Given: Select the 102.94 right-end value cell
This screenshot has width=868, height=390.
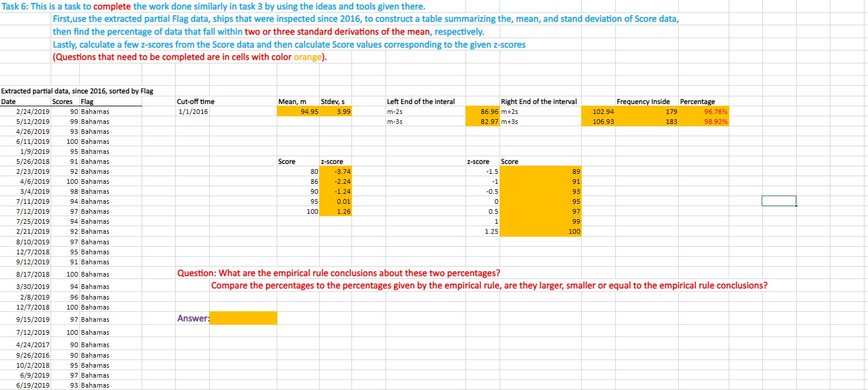Looking at the screenshot, I should 598,111.
